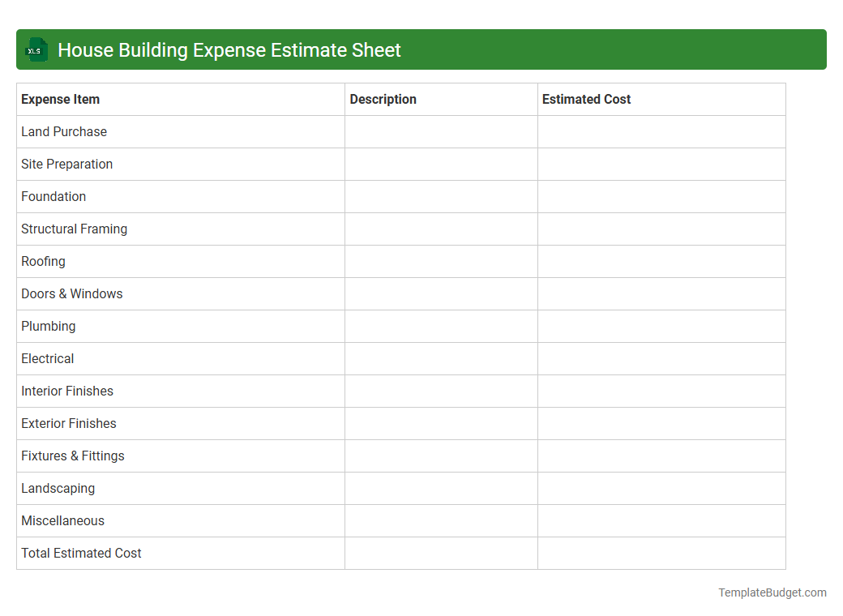The width and height of the screenshot is (843, 616).
Task: Click the Site Preparation cell
Action: [x=66, y=164]
